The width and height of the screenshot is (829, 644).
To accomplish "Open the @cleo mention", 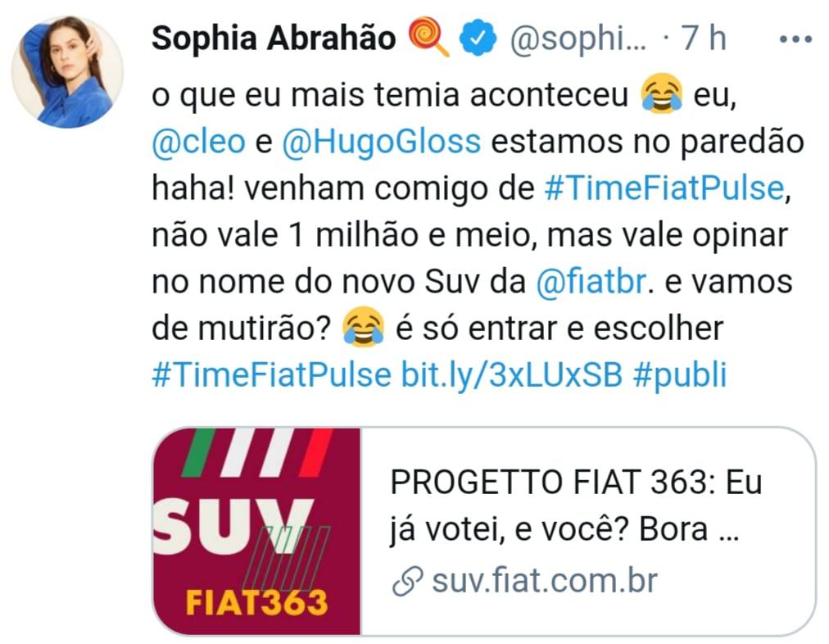I will click(199, 142).
